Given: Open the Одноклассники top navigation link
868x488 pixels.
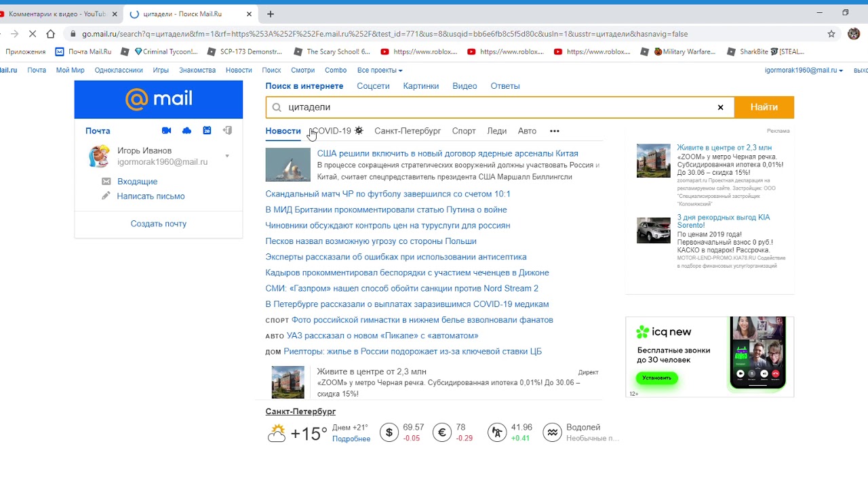Looking at the screenshot, I should 119,70.
